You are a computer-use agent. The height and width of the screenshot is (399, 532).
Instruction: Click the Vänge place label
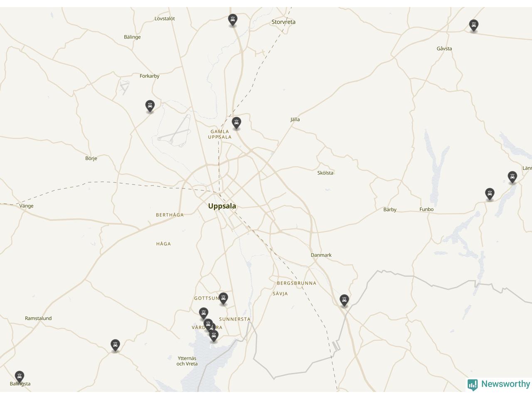click(x=26, y=206)
